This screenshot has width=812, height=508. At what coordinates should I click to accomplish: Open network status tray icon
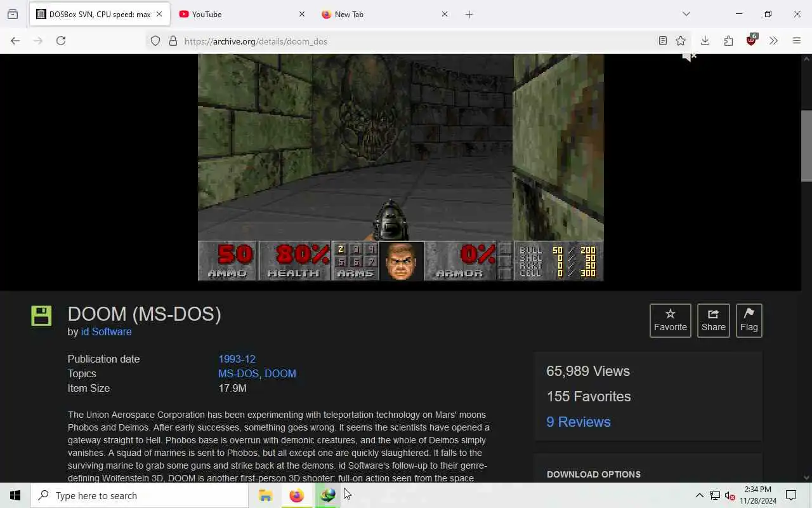pos(715,495)
